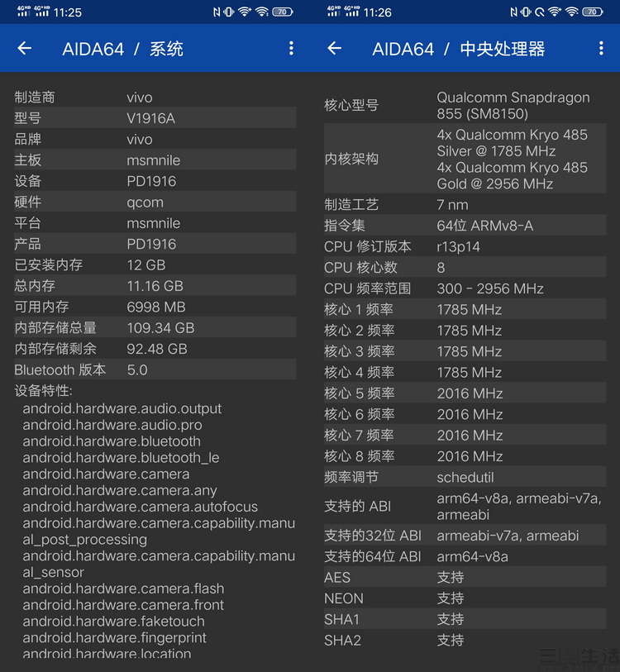Image resolution: width=620 pixels, height=672 pixels.
Task: Tap the android.hardware.fingerprint feature entry
Action: (x=115, y=638)
